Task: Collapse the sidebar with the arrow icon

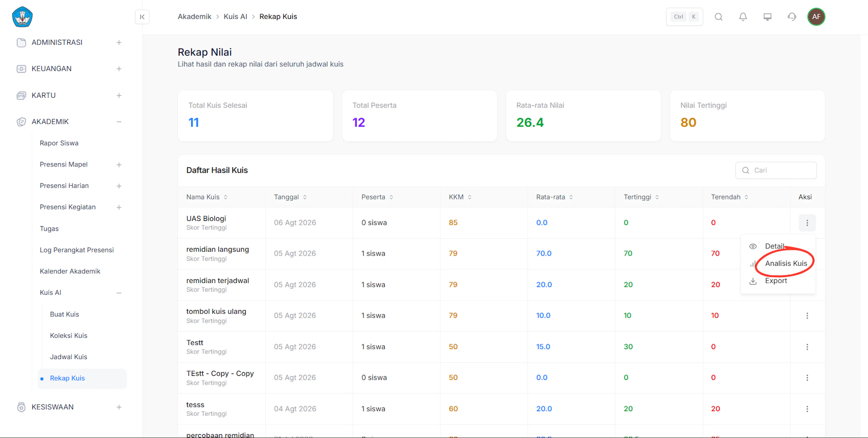Action: click(142, 17)
